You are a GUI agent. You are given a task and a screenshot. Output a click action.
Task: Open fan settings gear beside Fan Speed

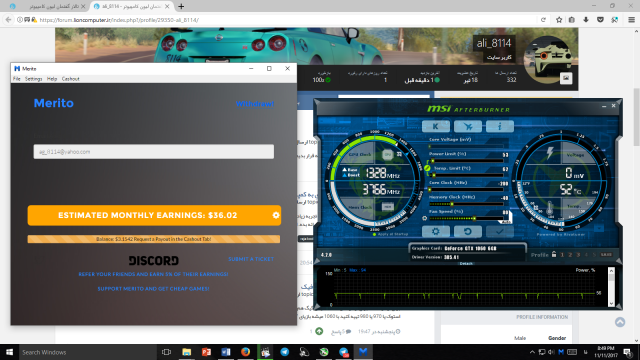coord(424,218)
